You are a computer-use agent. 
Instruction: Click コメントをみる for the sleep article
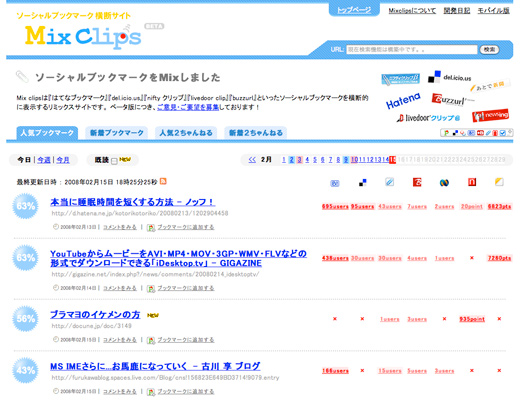point(120,227)
